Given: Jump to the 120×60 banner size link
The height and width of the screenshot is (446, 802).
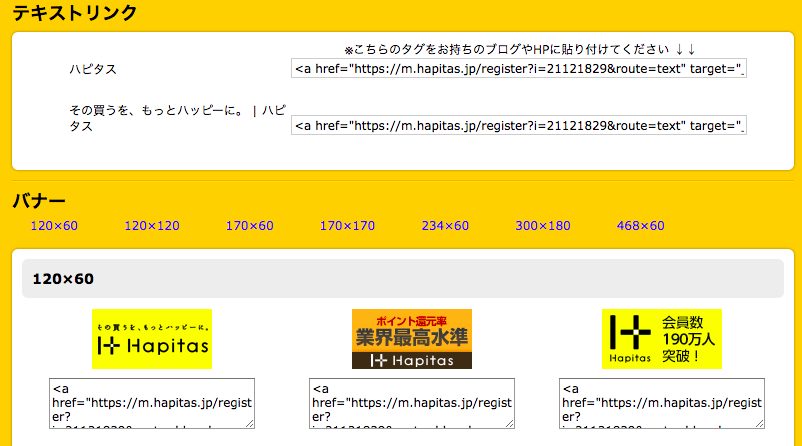Looking at the screenshot, I should (x=54, y=226).
